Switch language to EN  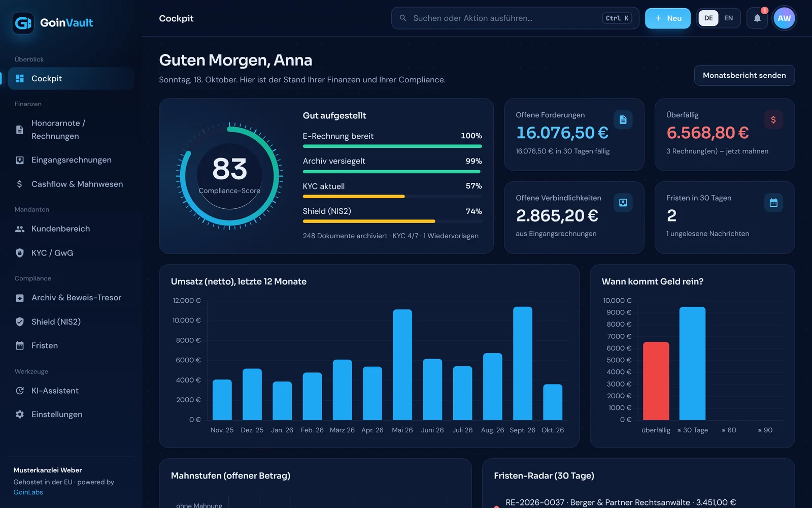pos(728,18)
